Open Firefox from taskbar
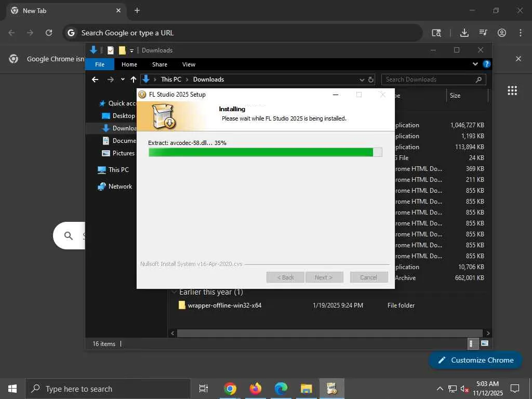Viewport: 532px width, 399px height. 255,389
